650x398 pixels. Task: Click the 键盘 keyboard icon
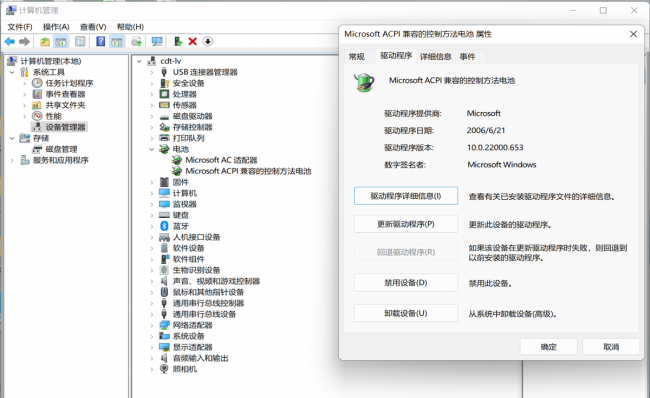(164, 215)
